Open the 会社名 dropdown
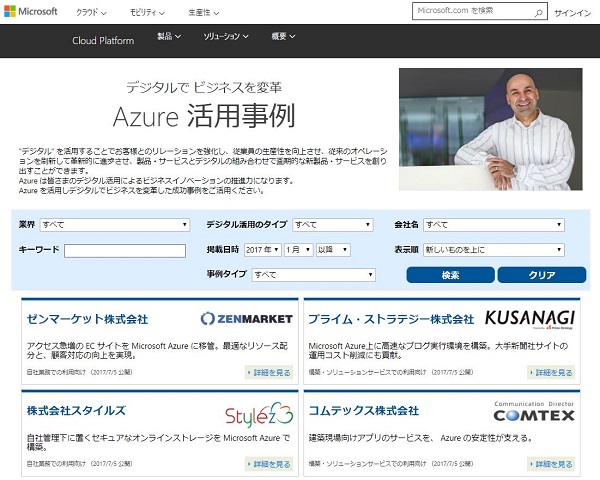Image resolution: width=600 pixels, height=480 pixels. tap(494, 225)
